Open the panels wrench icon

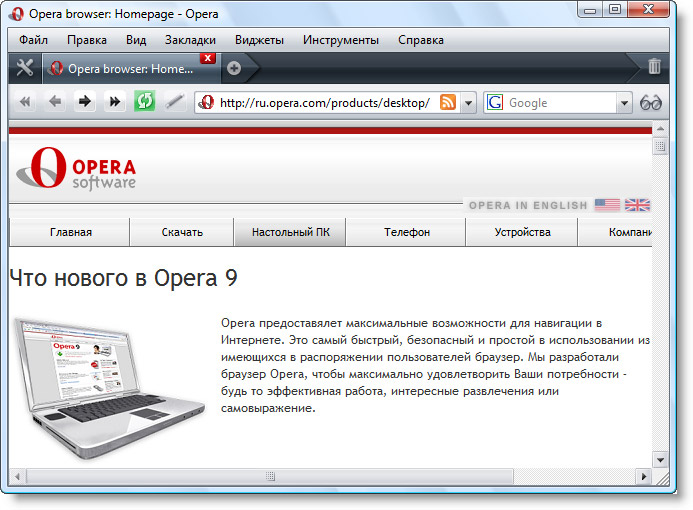(25, 68)
